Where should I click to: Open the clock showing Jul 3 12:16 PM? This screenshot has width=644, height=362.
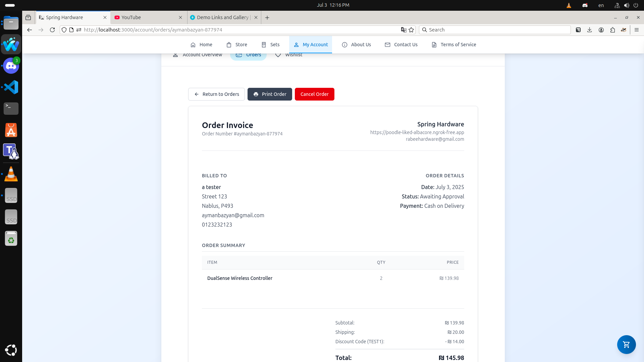coord(333,5)
